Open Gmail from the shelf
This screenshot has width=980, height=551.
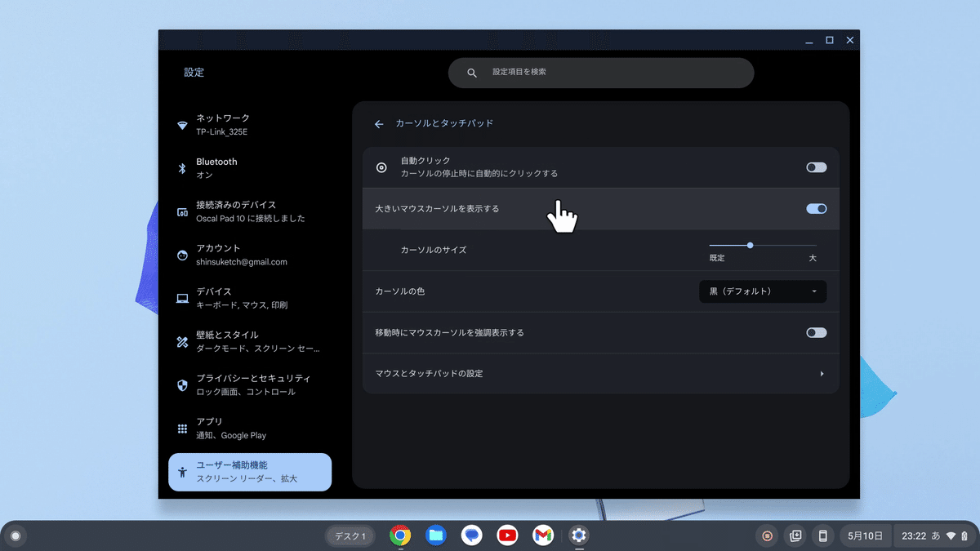[543, 535]
